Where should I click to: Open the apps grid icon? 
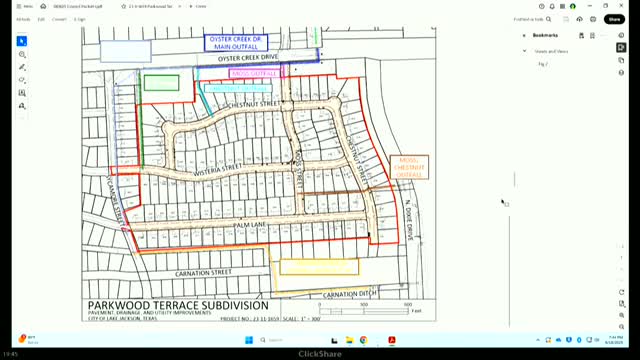tap(562, 7)
